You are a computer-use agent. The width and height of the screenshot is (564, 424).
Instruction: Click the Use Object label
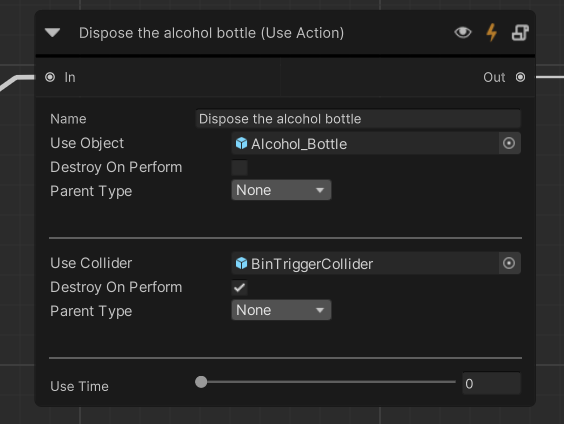coord(87,143)
